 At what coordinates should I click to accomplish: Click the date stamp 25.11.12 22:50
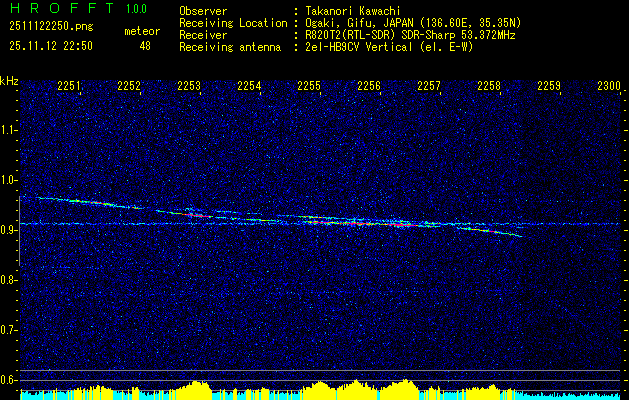51,46
